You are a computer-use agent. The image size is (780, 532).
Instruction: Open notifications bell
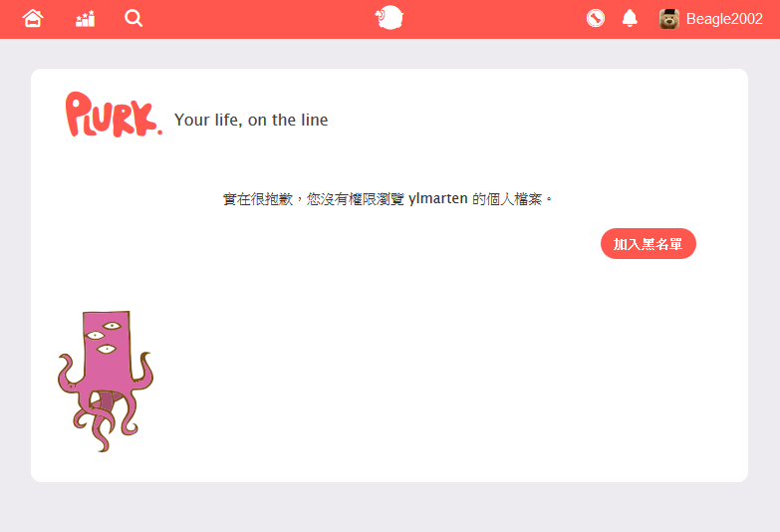tap(630, 18)
